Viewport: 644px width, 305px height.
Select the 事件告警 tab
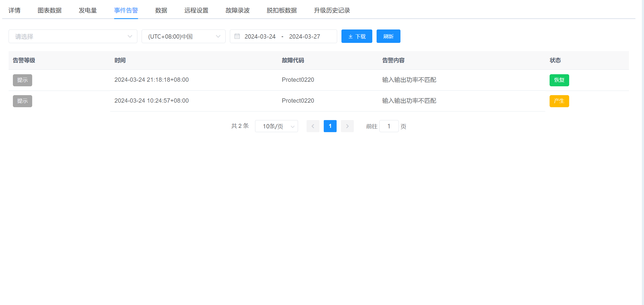(x=126, y=10)
